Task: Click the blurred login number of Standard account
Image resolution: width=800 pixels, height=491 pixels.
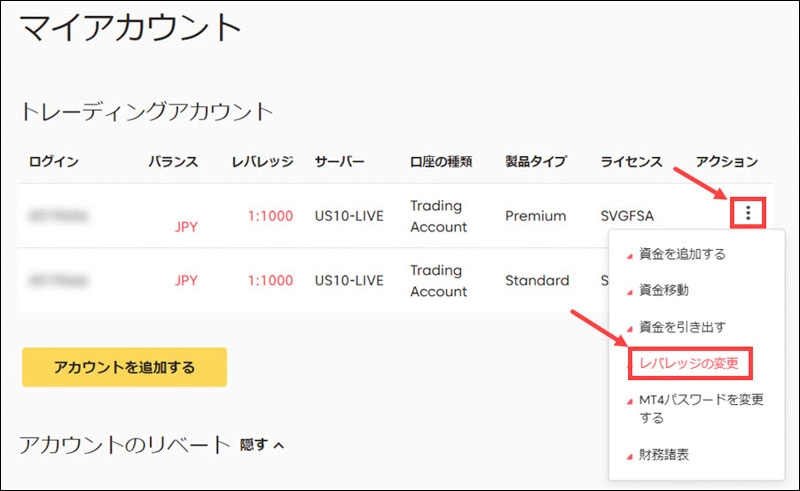Action: tap(57, 281)
